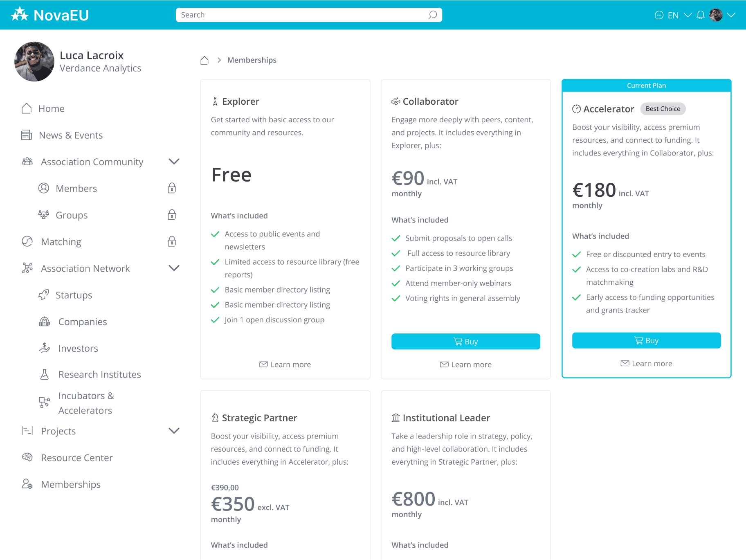Click Buy on the Collaborator plan
Screen dimensions: 746x560
(465, 341)
